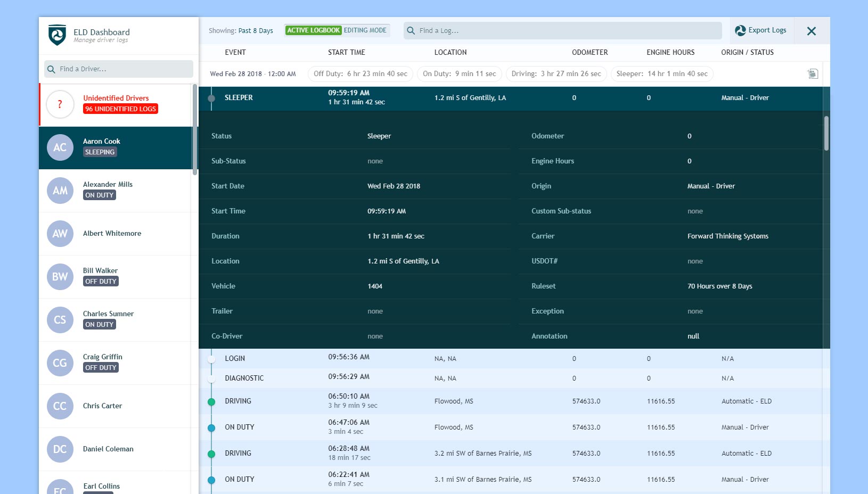This screenshot has width=868, height=494.
Task: Switch to ACTIVE LOGBOOK mode
Action: pyautogui.click(x=313, y=30)
